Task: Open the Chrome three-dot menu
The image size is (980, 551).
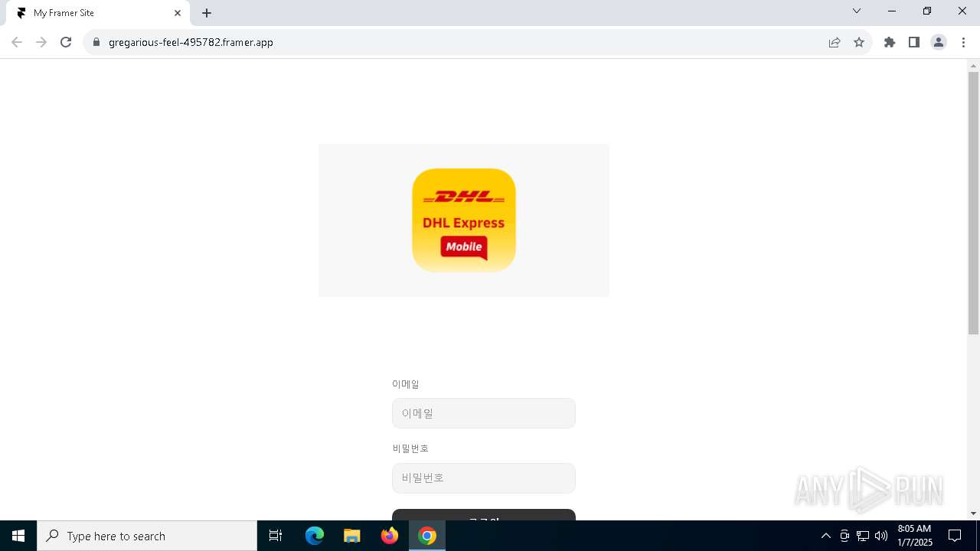Action: point(963,42)
